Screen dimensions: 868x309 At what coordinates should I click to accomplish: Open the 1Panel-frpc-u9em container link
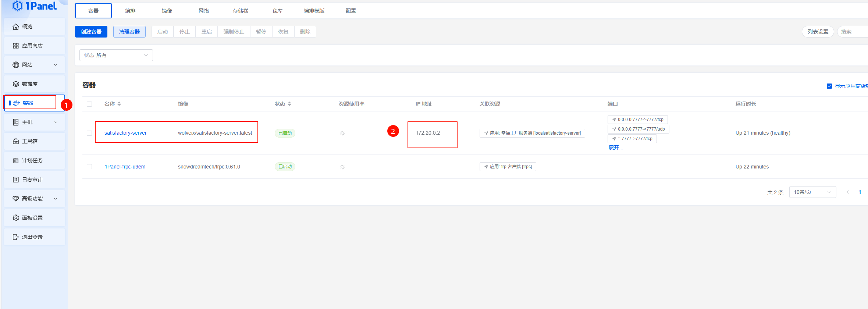[125, 167]
